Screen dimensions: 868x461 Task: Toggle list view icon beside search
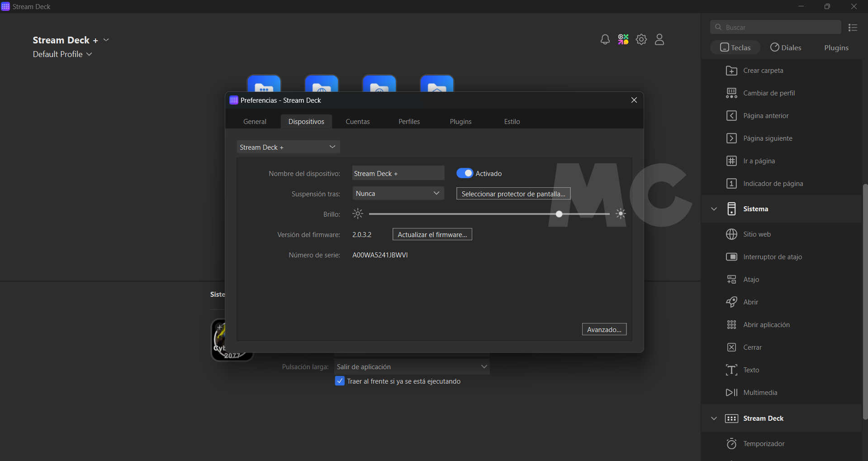tap(853, 28)
